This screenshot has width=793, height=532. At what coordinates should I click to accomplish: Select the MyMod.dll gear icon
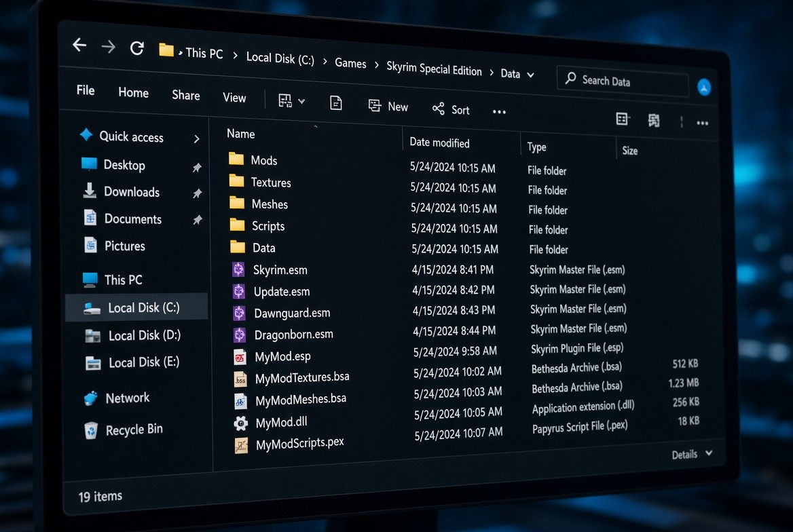[x=241, y=423]
